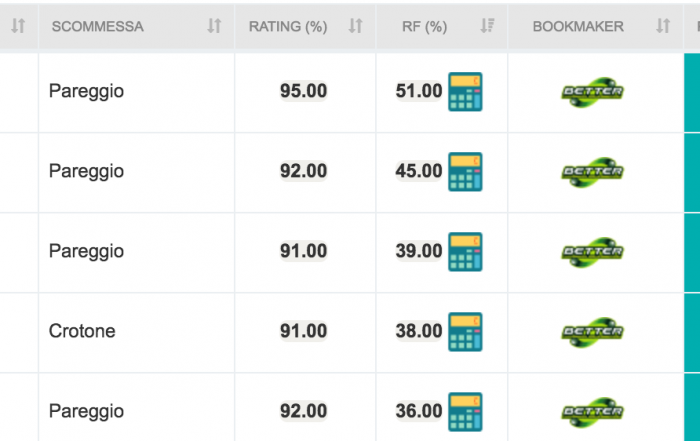The image size is (700, 441).
Task: Open calculator for the 36.00 RF row
Action: (465, 411)
